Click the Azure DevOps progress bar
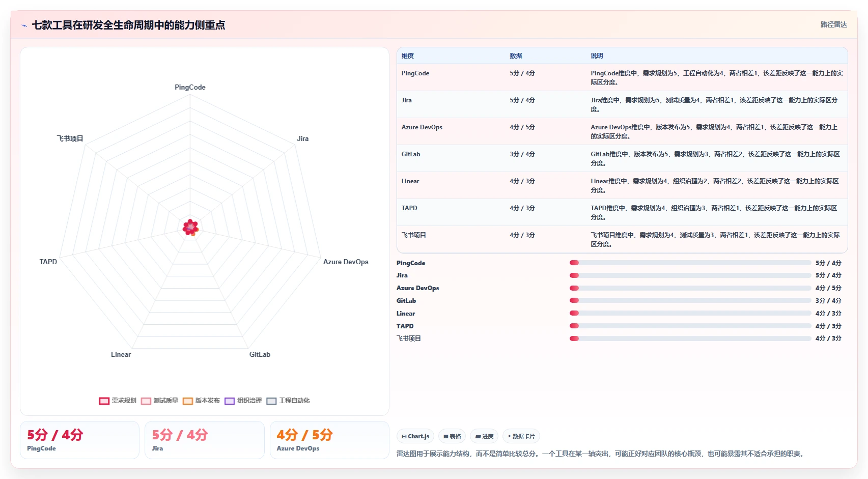 (x=690, y=288)
